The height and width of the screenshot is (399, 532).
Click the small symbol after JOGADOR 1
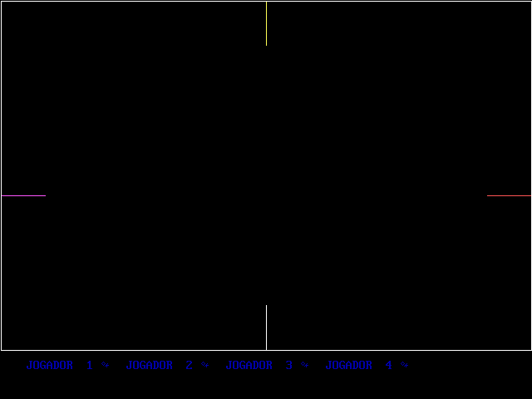[106, 365]
